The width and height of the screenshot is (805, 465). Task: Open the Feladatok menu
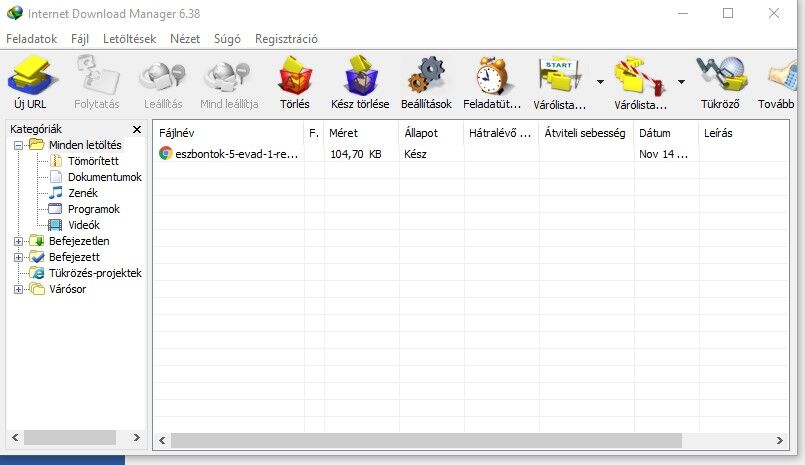coord(32,39)
